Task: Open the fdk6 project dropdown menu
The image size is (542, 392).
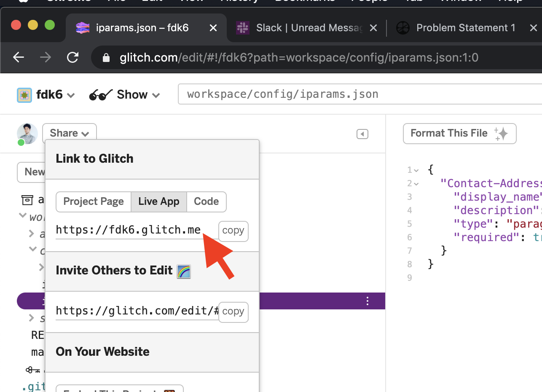Action: click(56, 95)
